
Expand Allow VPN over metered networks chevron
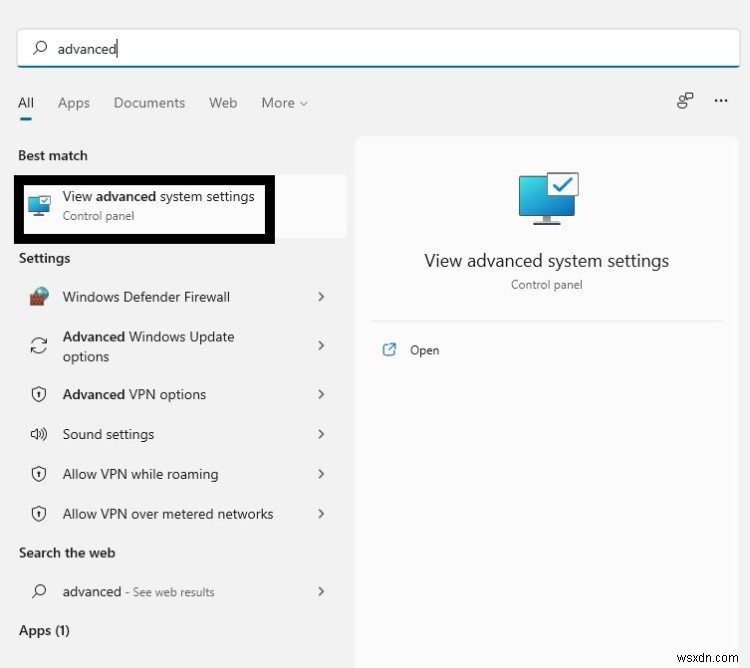pyautogui.click(x=321, y=514)
